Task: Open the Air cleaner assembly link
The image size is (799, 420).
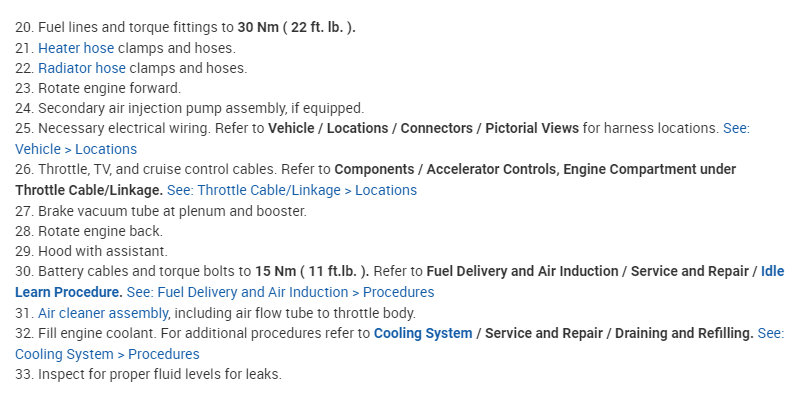Action: tap(102, 313)
